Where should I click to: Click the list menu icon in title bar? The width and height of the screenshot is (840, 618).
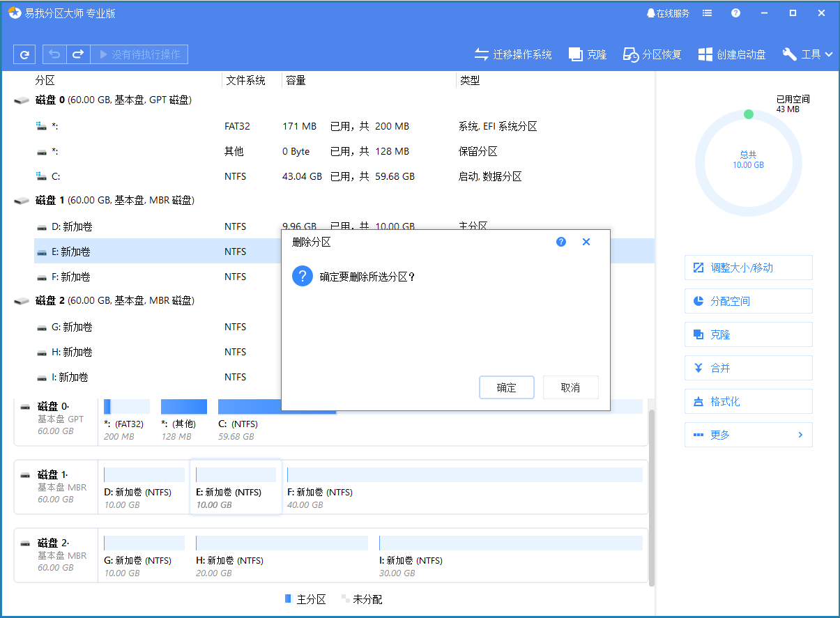707,12
